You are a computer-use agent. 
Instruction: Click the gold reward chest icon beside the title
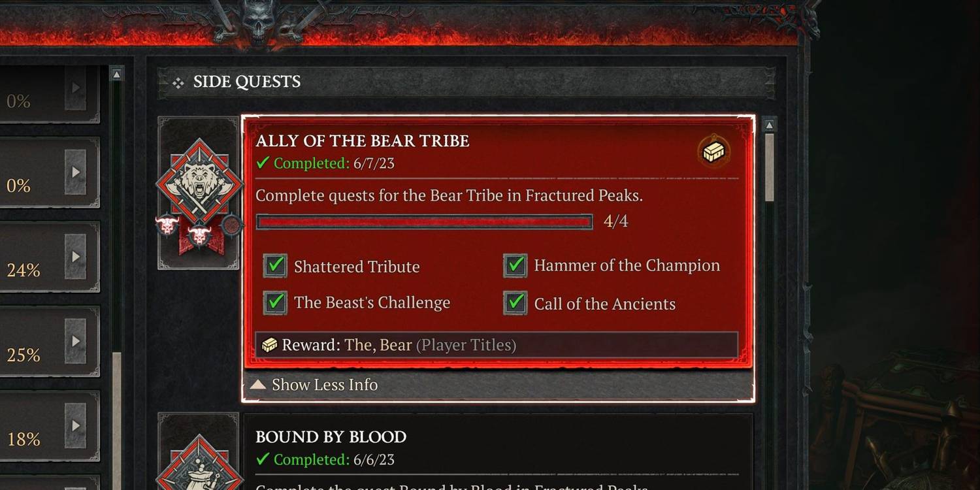(713, 152)
